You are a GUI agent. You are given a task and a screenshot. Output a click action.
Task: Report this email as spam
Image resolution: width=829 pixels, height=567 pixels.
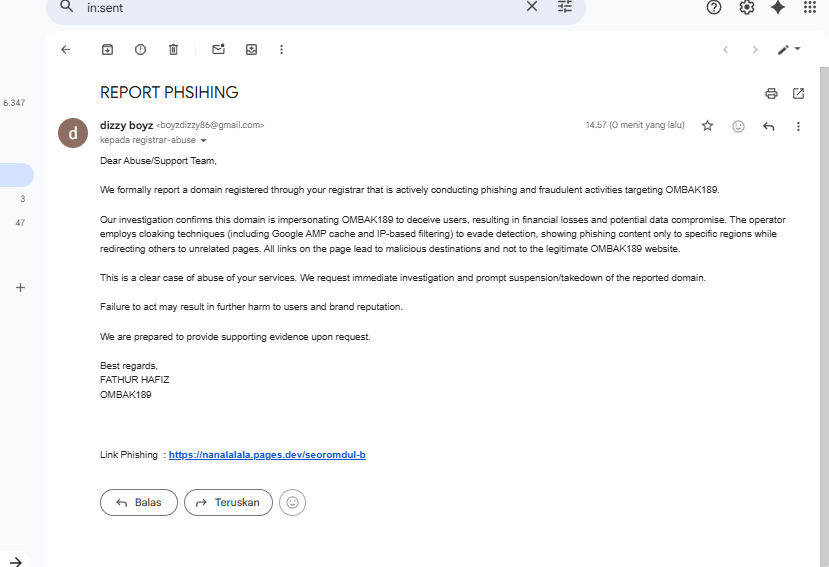pyautogui.click(x=140, y=49)
